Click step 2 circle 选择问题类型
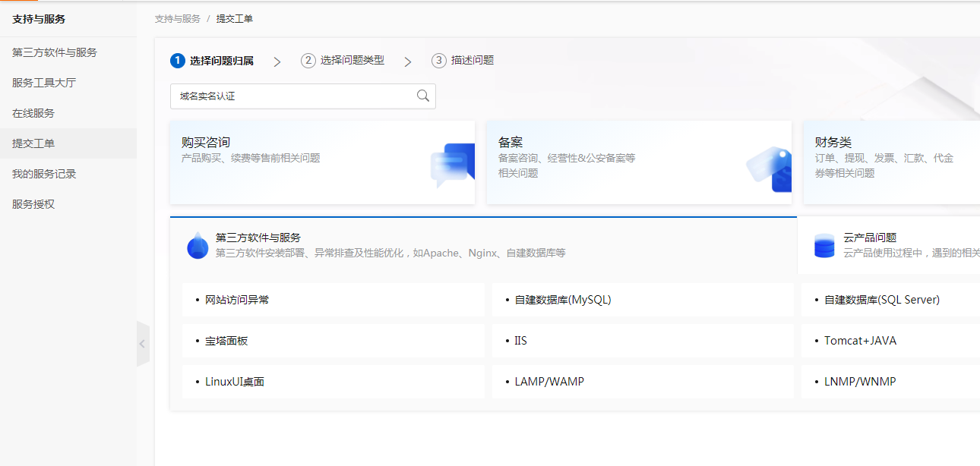 coord(308,61)
